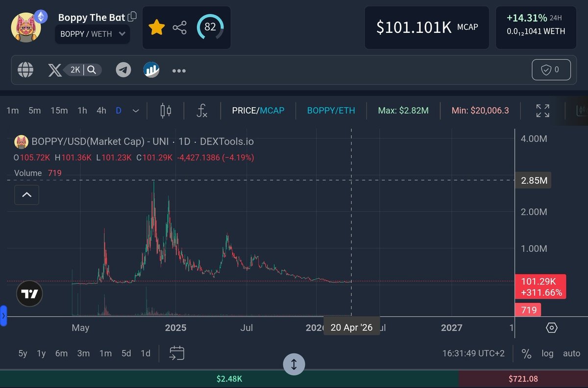Set chart range to 6m
588x388 pixels.
(x=61, y=353)
